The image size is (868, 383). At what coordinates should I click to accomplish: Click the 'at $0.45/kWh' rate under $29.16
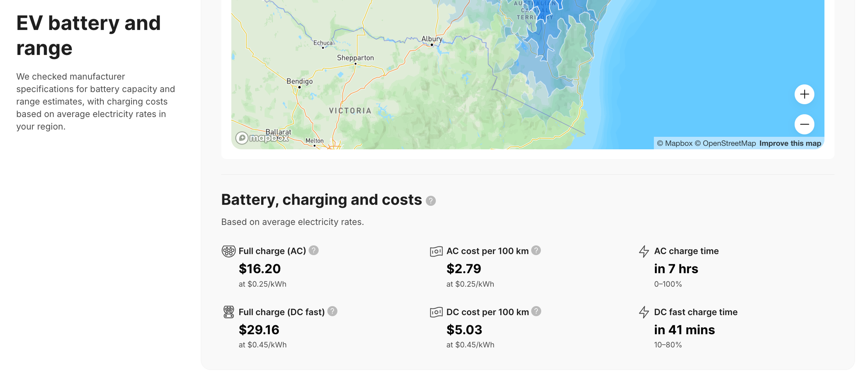pyautogui.click(x=262, y=345)
